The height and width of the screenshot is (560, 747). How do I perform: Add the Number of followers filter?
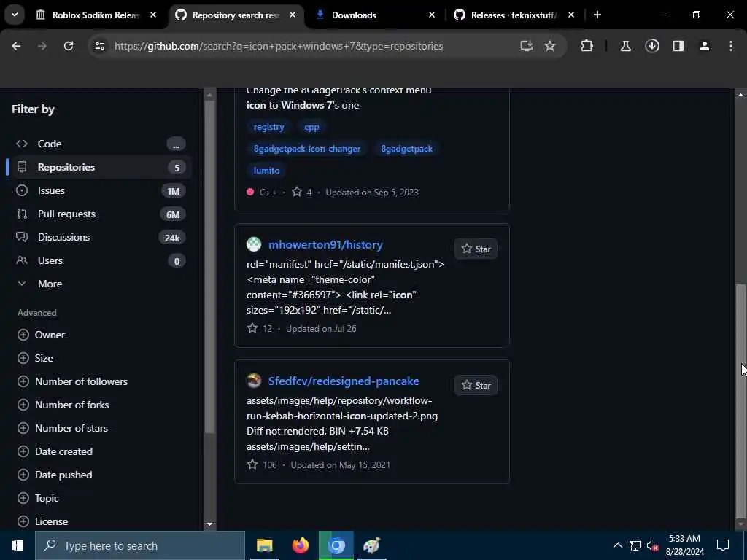(x=72, y=381)
